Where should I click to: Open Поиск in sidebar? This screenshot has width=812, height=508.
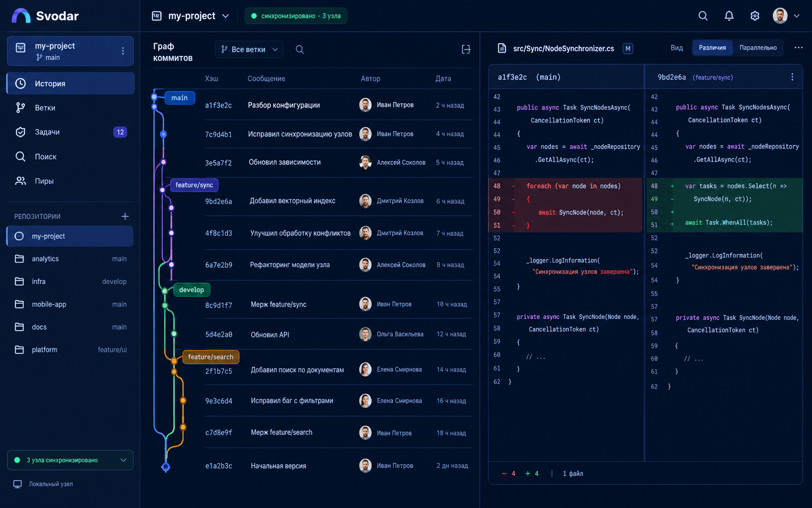pos(71,157)
